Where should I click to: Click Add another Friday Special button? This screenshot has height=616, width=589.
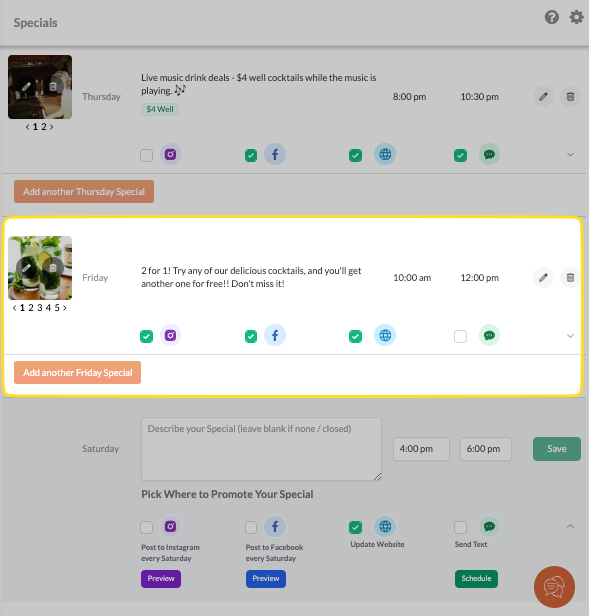pos(77,372)
